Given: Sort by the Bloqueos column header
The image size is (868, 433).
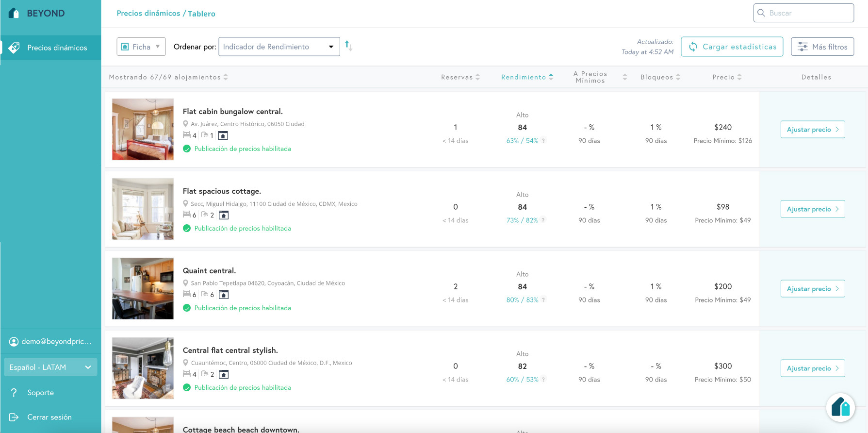Looking at the screenshot, I should click(660, 77).
